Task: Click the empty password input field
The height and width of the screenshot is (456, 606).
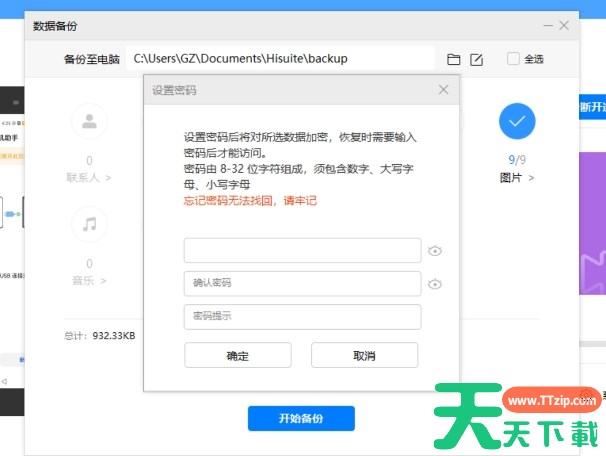Action: pos(302,250)
